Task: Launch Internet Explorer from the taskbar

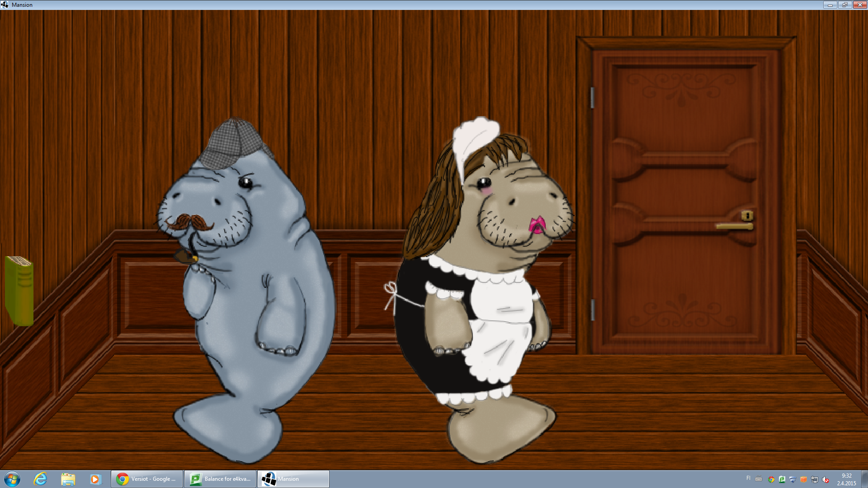Action: 41,479
